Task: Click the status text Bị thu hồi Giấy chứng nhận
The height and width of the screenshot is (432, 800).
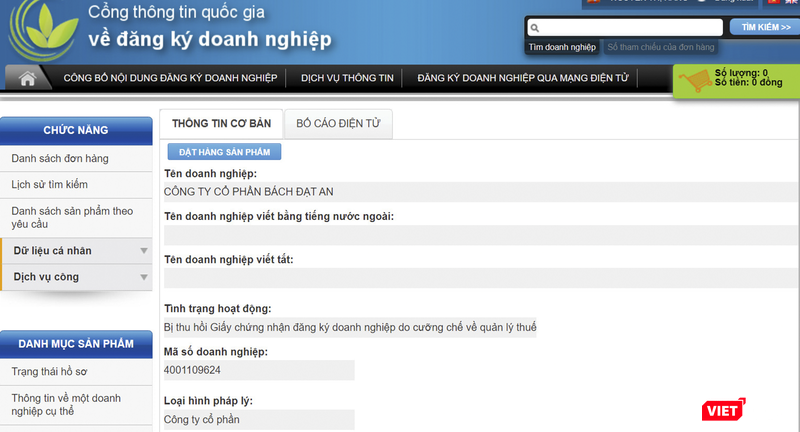Action: (x=350, y=327)
